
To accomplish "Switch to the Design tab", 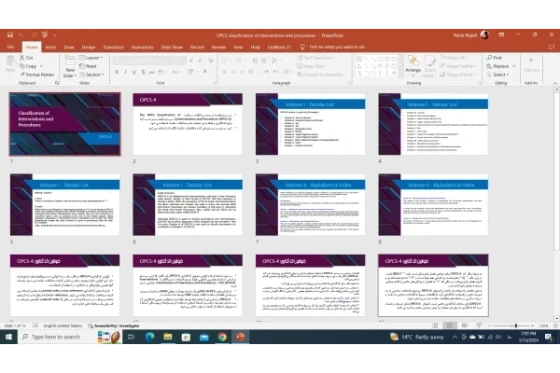I will click(x=88, y=47).
